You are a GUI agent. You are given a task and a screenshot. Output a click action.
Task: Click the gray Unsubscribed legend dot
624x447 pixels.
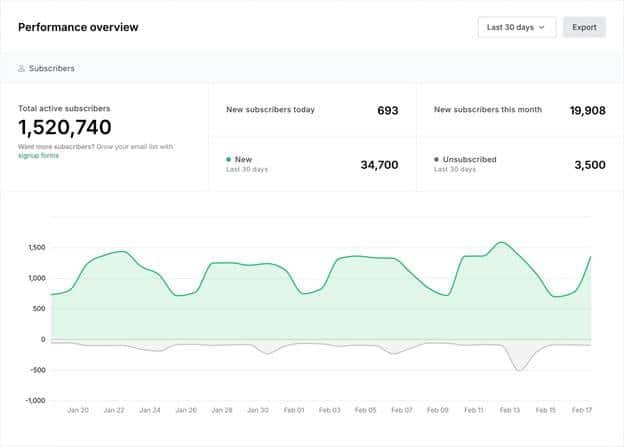pyautogui.click(x=437, y=159)
